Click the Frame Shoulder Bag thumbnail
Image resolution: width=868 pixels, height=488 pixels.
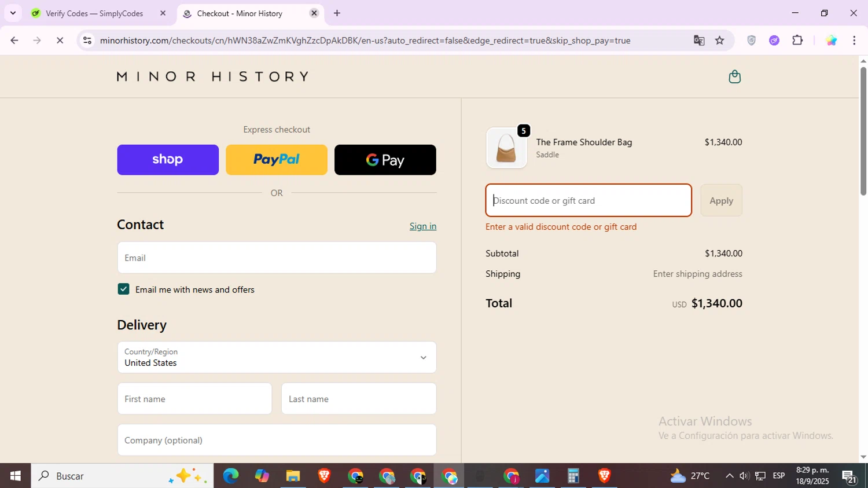(506, 148)
